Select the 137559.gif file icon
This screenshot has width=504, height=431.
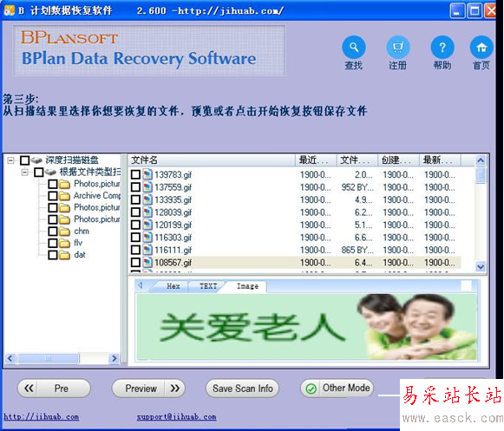pos(147,187)
